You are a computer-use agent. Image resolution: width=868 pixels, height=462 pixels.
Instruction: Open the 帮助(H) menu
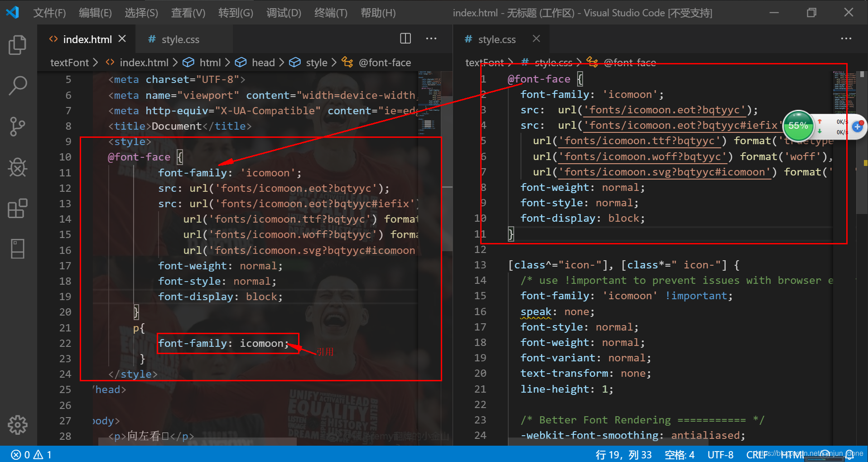378,13
